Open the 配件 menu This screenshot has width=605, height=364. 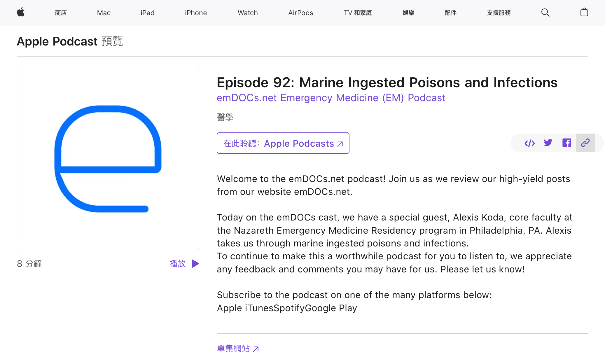click(x=450, y=13)
